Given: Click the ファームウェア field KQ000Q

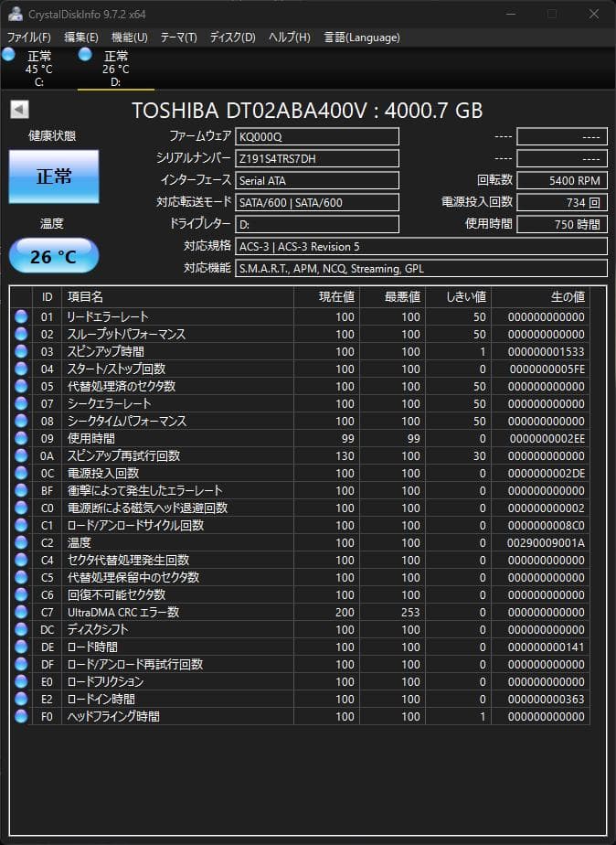Looking at the screenshot, I should pos(317,137).
